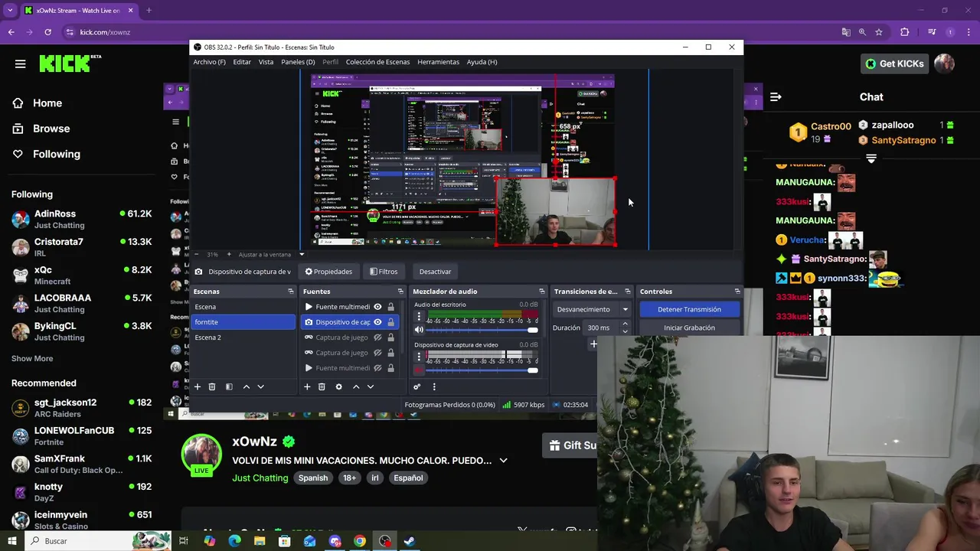Click Detener Transmisión in OBS Controls
Image resolution: width=980 pixels, height=551 pixels.
click(689, 309)
